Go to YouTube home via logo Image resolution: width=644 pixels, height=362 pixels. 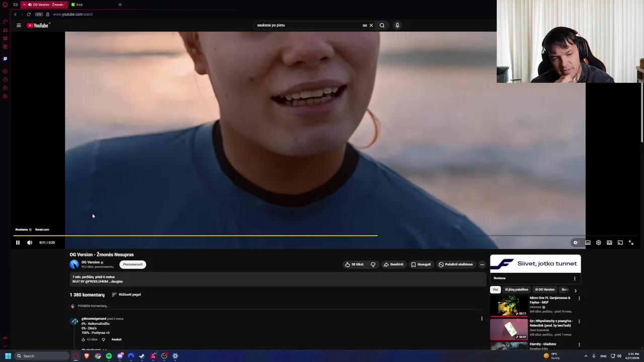click(x=38, y=25)
